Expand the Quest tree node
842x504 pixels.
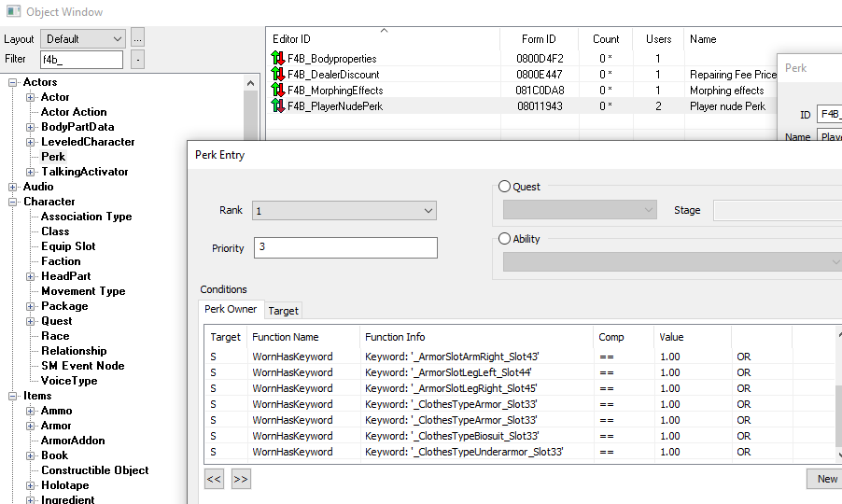click(x=31, y=321)
